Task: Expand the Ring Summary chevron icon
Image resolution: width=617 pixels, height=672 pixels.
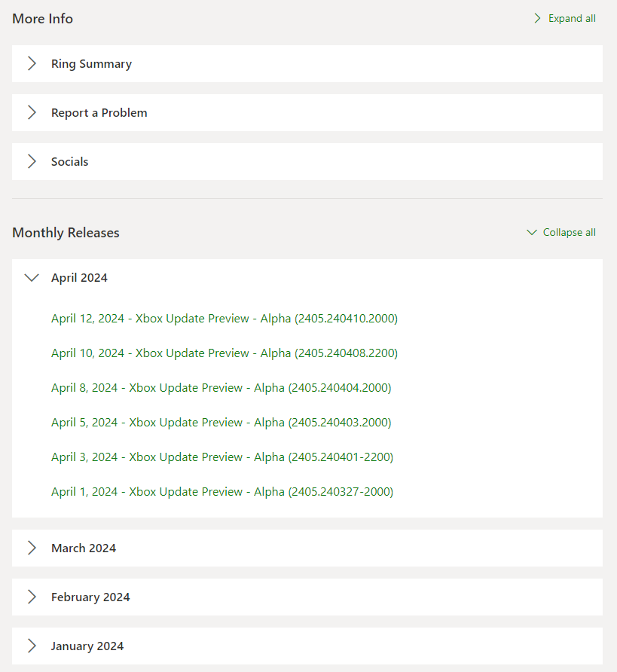Action: 32,64
